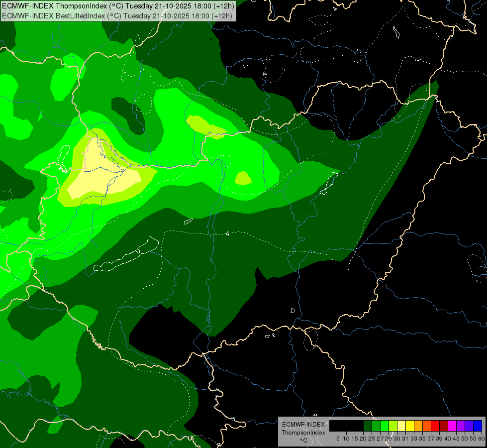
Task: Click legend scale value 30
Action: pyautogui.click(x=397, y=439)
